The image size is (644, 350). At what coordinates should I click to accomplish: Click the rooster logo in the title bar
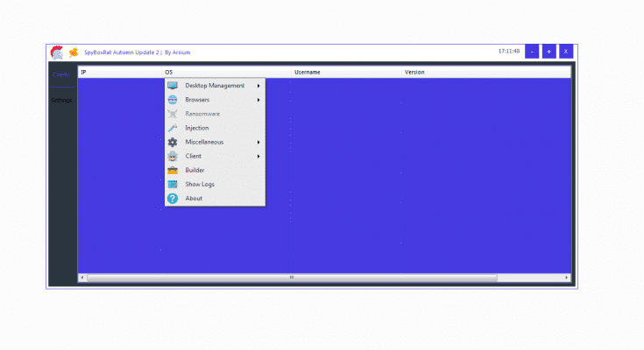[57, 52]
